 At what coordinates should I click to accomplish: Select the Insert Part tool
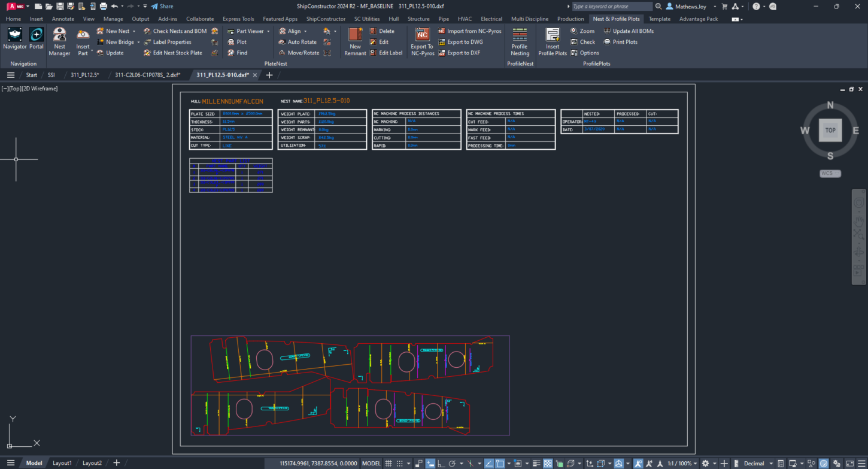(83, 41)
